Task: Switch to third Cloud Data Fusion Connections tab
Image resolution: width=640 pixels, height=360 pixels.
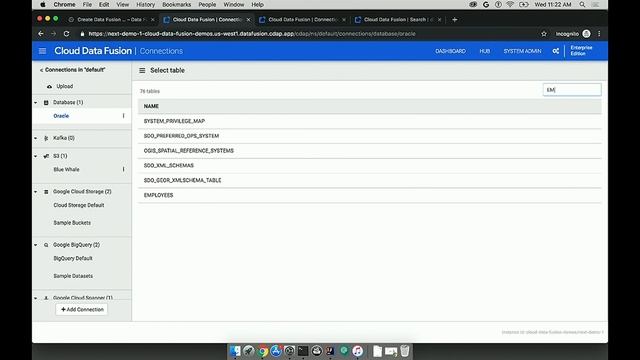Action: [302, 20]
